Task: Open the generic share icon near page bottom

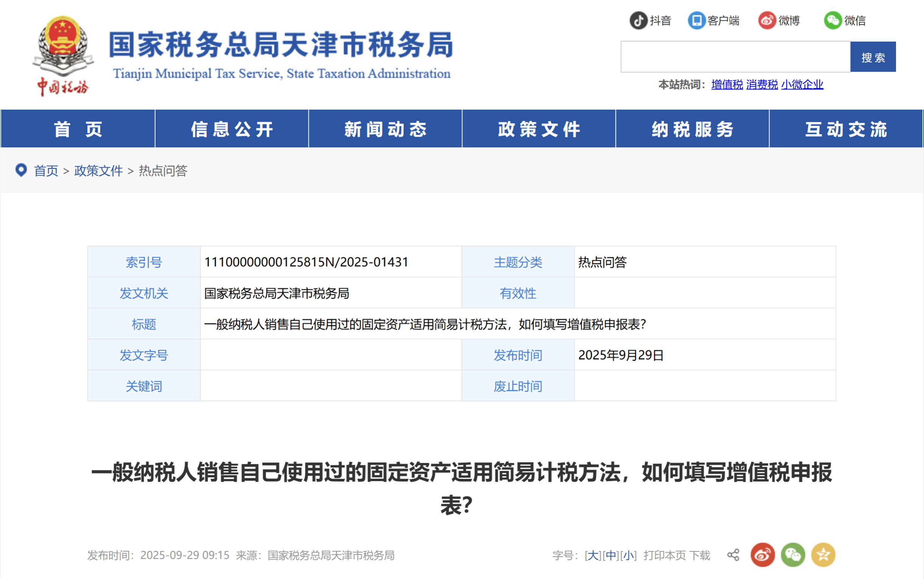Action: 734,554
